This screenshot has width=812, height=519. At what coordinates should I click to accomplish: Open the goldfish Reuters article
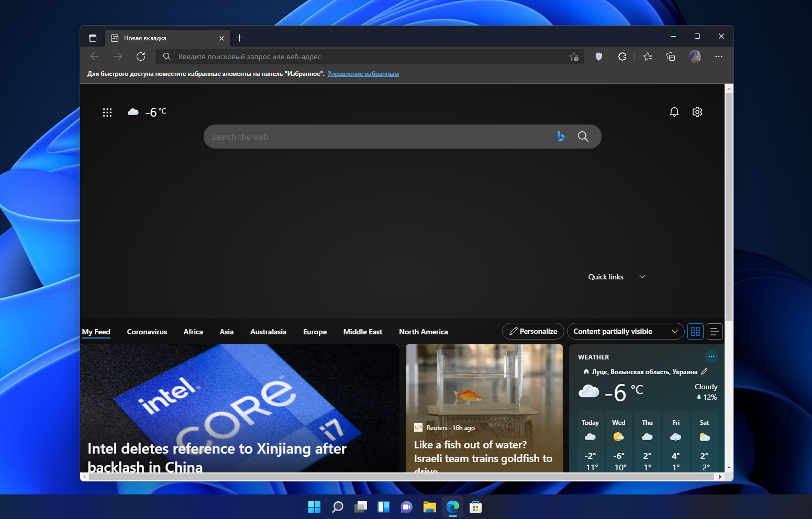[484, 409]
